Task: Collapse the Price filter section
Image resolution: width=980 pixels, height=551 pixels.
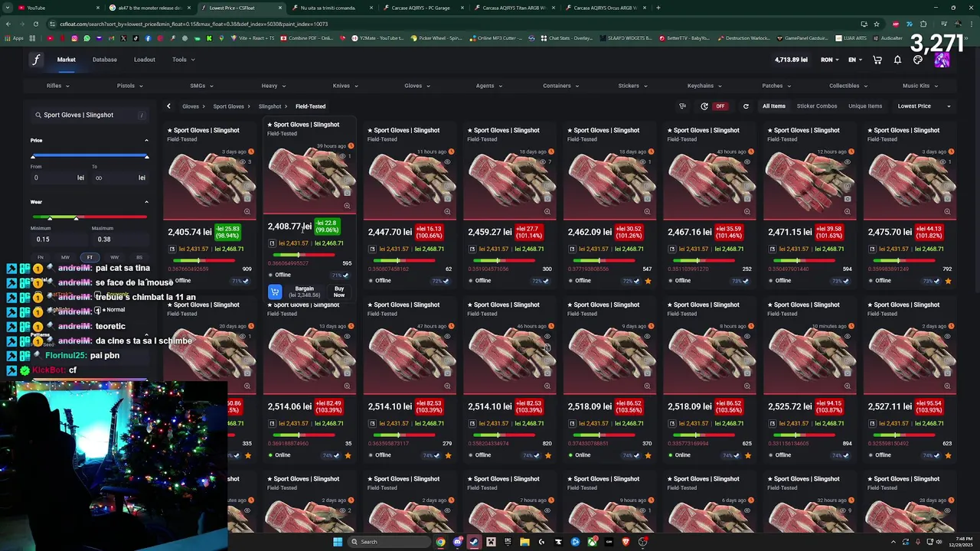Action: [x=146, y=140]
